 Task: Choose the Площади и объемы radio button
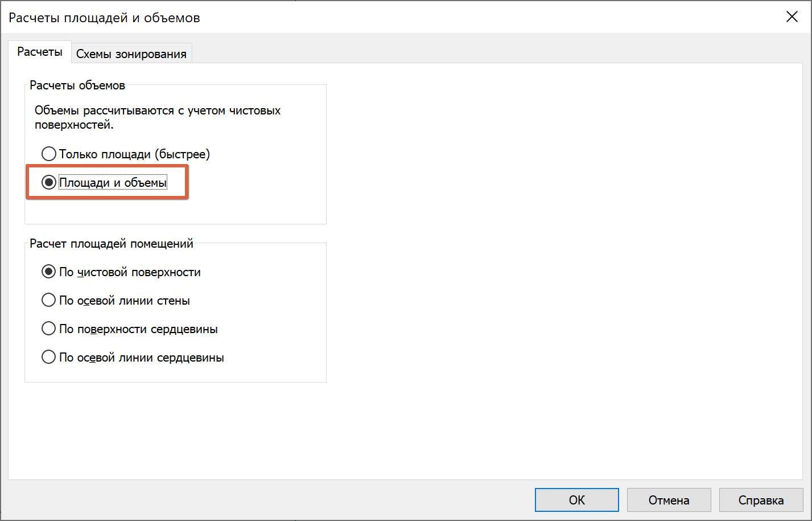click(x=105, y=182)
